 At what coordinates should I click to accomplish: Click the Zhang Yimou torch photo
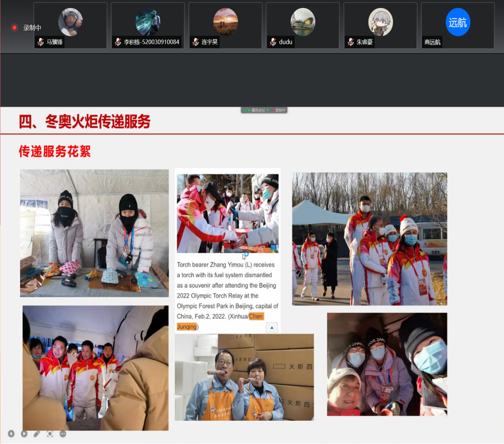coord(228,213)
